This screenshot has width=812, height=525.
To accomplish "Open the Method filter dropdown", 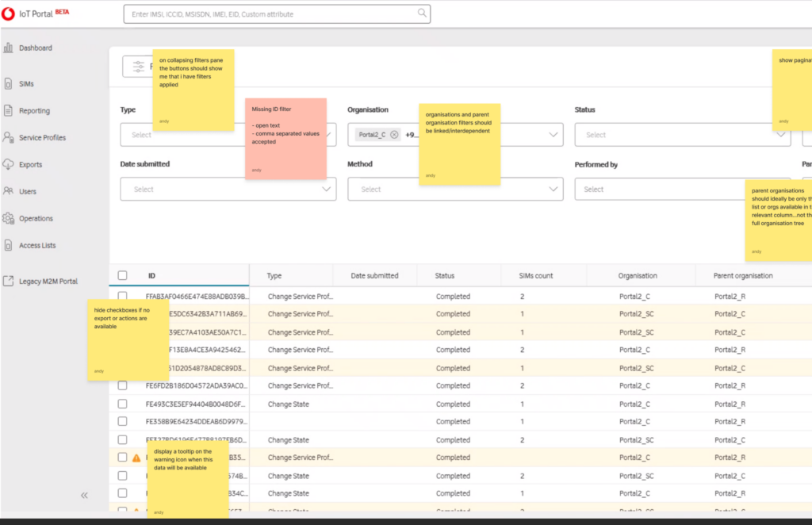I will 455,189.
